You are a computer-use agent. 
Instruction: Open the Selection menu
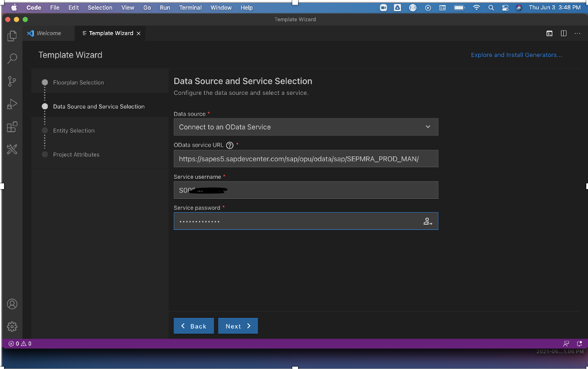pyautogui.click(x=100, y=7)
